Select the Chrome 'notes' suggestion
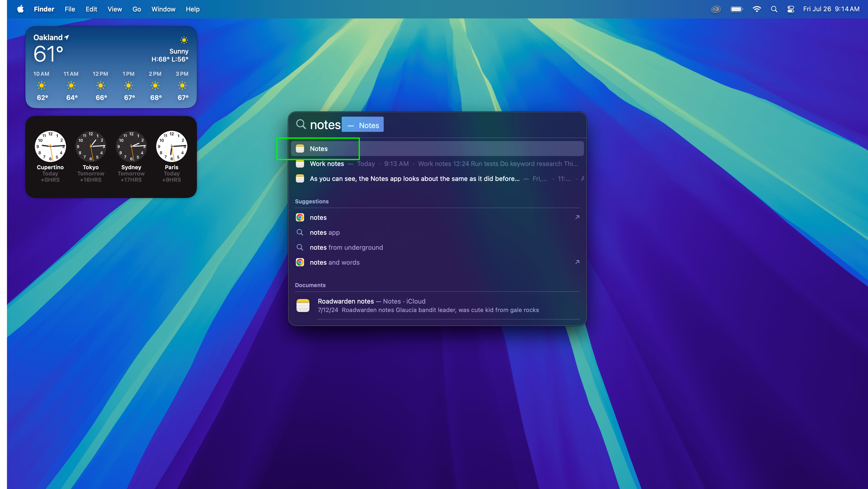This screenshot has height=489, width=868. (x=318, y=217)
